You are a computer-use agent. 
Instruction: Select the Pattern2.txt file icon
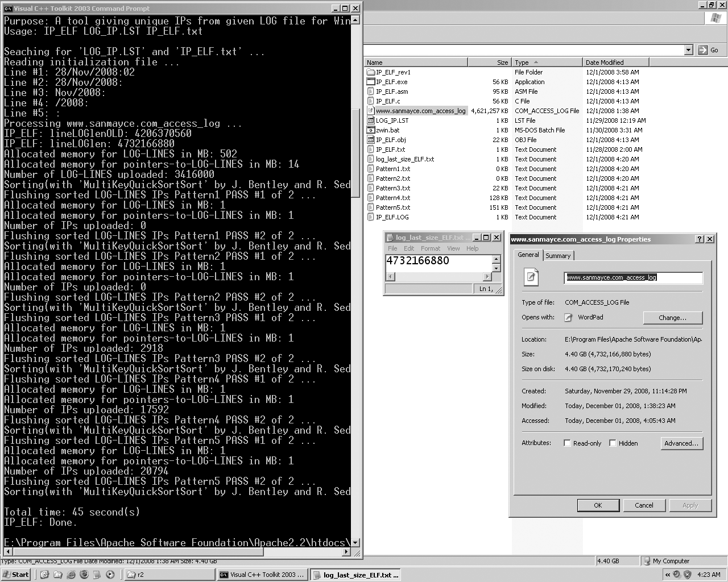click(x=371, y=178)
